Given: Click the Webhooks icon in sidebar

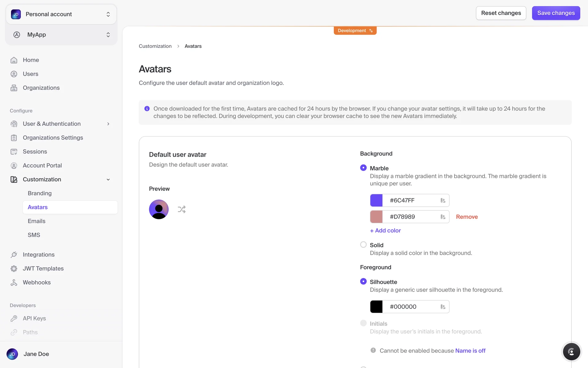Looking at the screenshot, I should (x=14, y=282).
